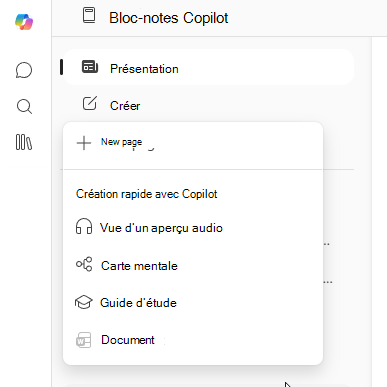Click the graduation cap icon
The height and width of the screenshot is (387, 387).
pyautogui.click(x=83, y=302)
